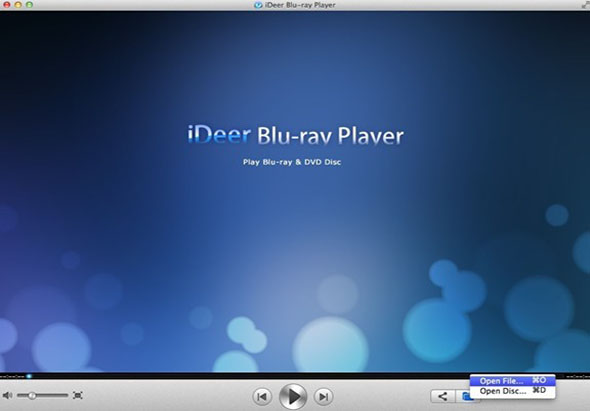Zoom the player window with green button
Screen dimensions: 590x411
(29, 5)
